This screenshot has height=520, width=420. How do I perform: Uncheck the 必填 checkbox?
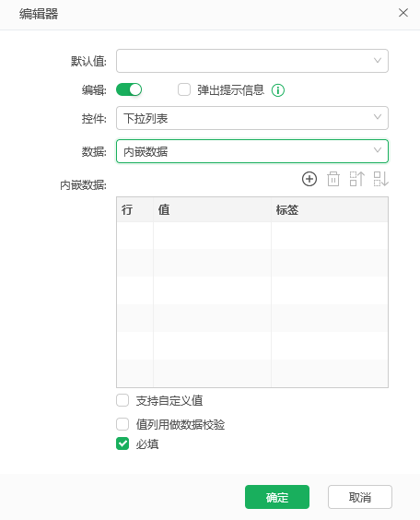[122, 443]
